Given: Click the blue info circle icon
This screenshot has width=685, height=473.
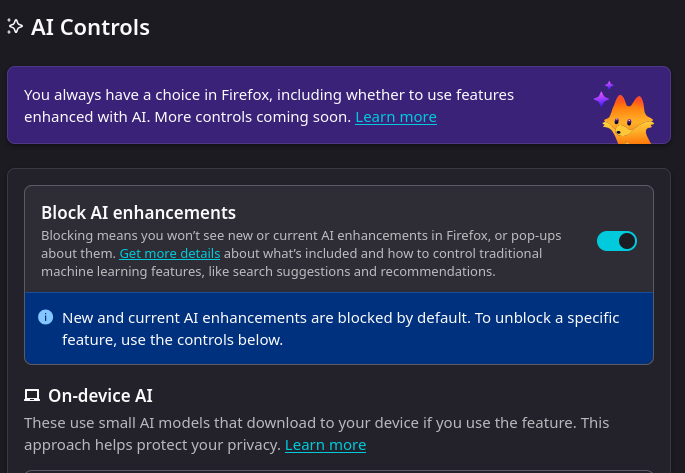Looking at the screenshot, I should (x=45, y=317).
